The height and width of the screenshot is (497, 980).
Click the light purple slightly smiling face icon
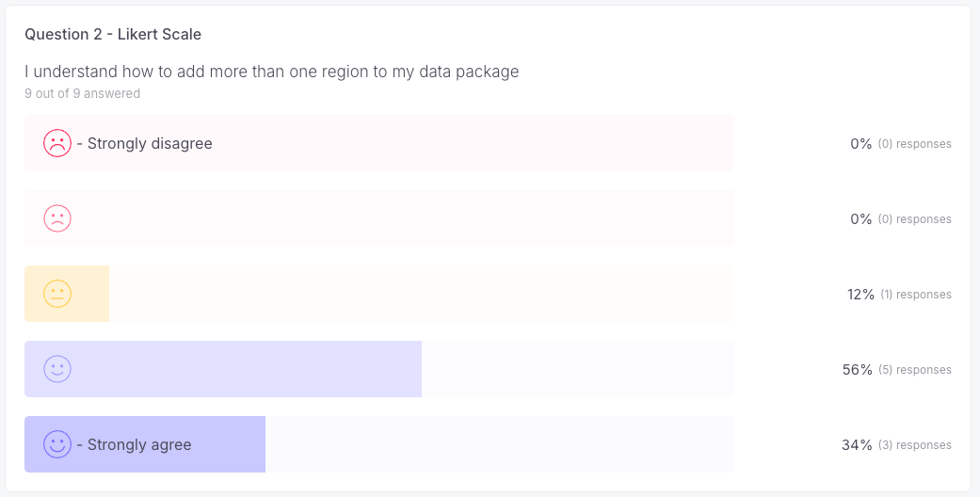57,369
